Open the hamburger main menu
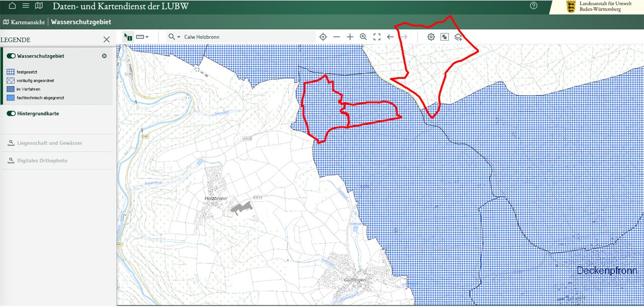The width and height of the screenshot is (644, 307). pyautogui.click(x=26, y=6)
